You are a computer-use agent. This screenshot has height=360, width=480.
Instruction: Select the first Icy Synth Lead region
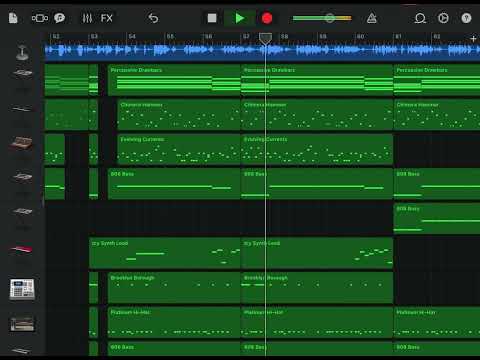point(165,254)
